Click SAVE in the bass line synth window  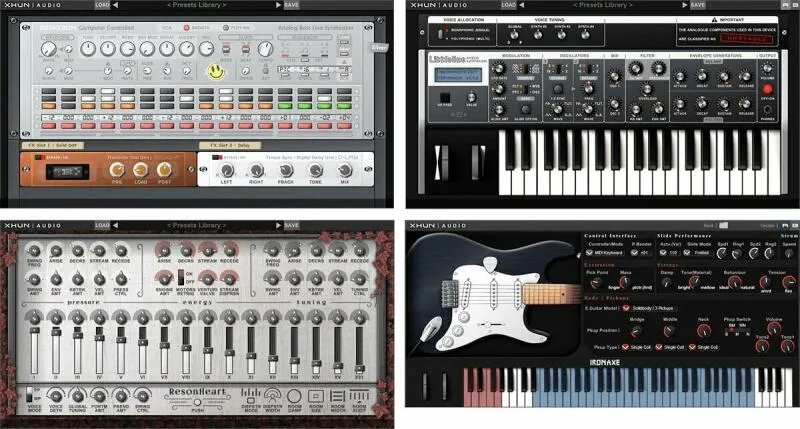(x=291, y=5)
